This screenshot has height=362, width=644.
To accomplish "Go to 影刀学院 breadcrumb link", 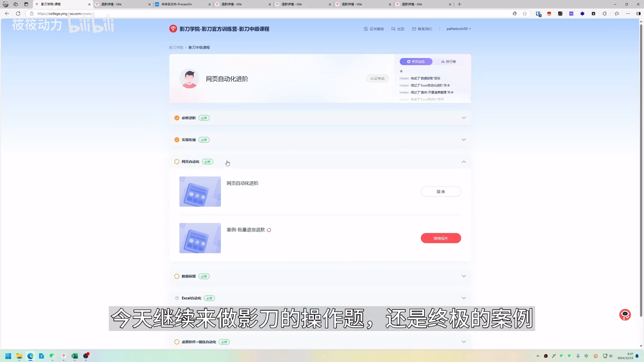I will pos(176,47).
